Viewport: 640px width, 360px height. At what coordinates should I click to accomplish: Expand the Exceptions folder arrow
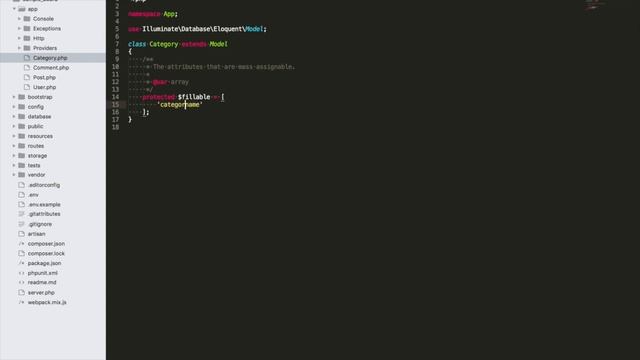click(x=19, y=29)
